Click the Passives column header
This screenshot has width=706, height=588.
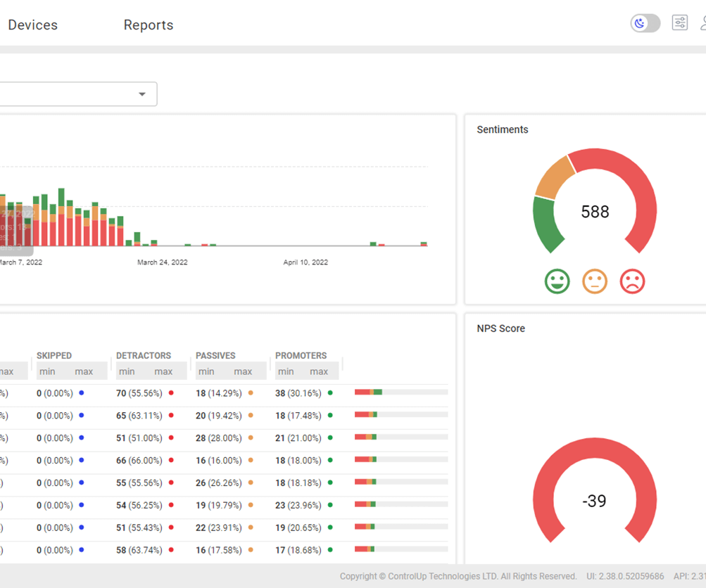(x=215, y=355)
